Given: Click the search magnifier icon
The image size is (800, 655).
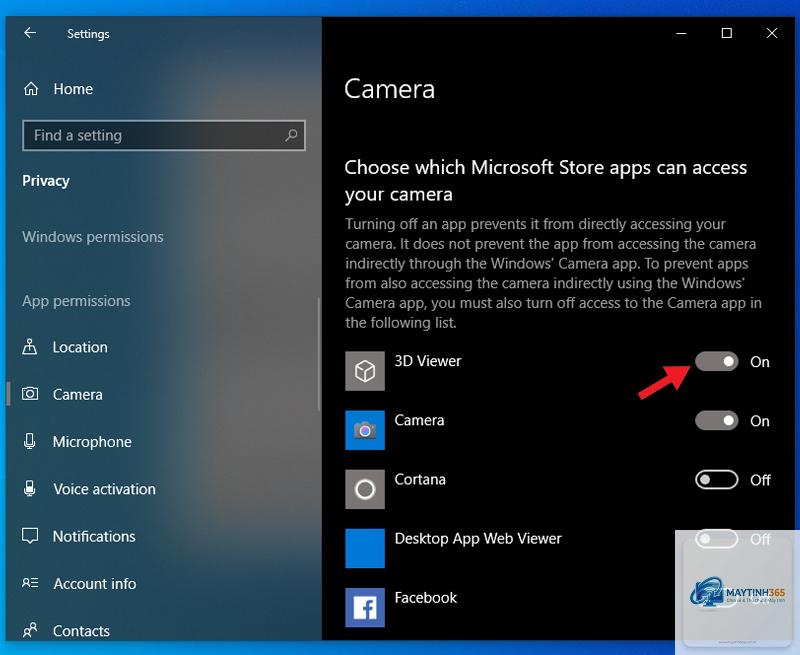Looking at the screenshot, I should (x=291, y=135).
